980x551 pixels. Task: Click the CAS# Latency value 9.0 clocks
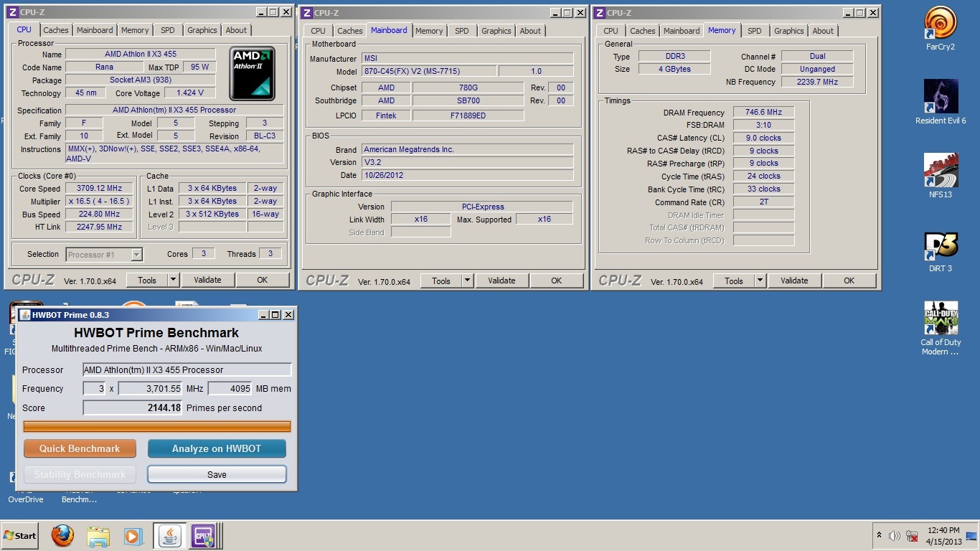tap(763, 138)
